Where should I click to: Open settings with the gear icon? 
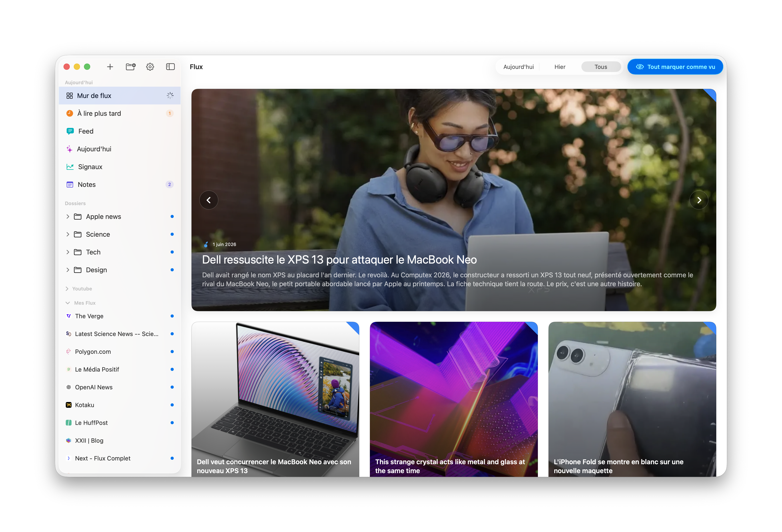[150, 67]
